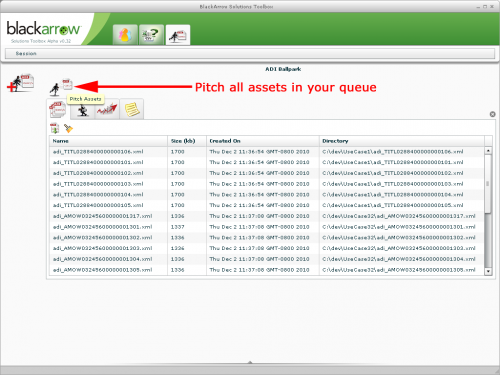Switch to the red chart arrow tab
This screenshot has width=500, height=375.
click(x=107, y=110)
